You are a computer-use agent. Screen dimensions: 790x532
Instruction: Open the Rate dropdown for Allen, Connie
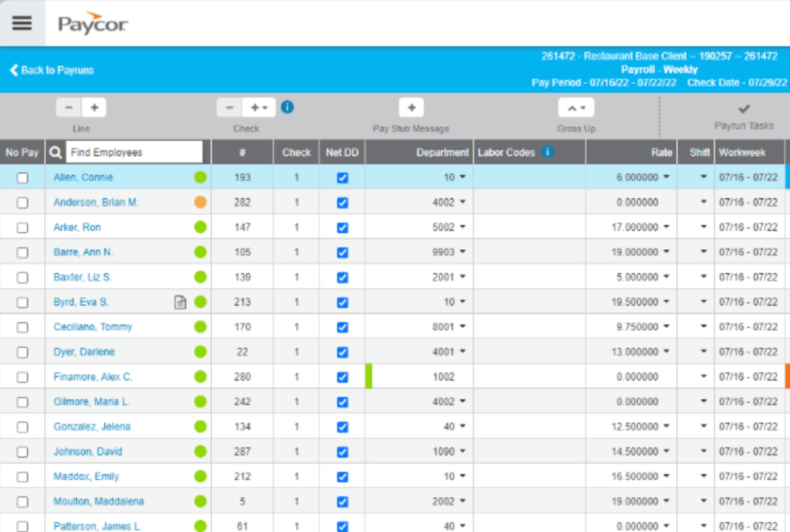click(667, 177)
